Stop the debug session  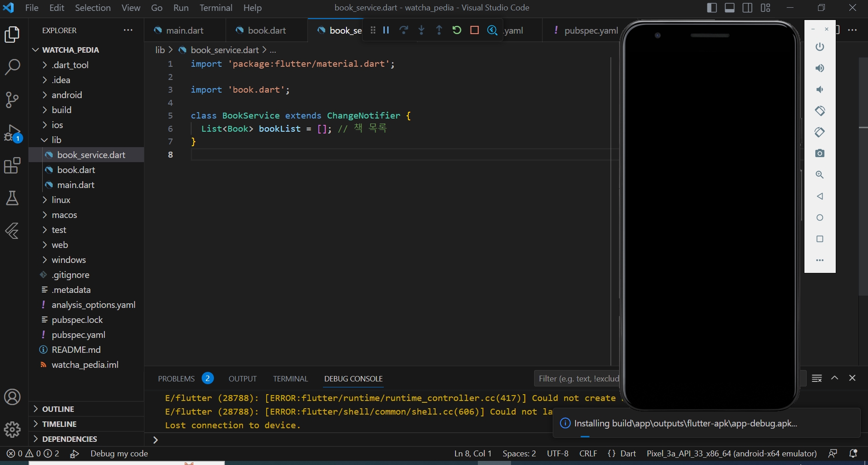[x=475, y=30]
